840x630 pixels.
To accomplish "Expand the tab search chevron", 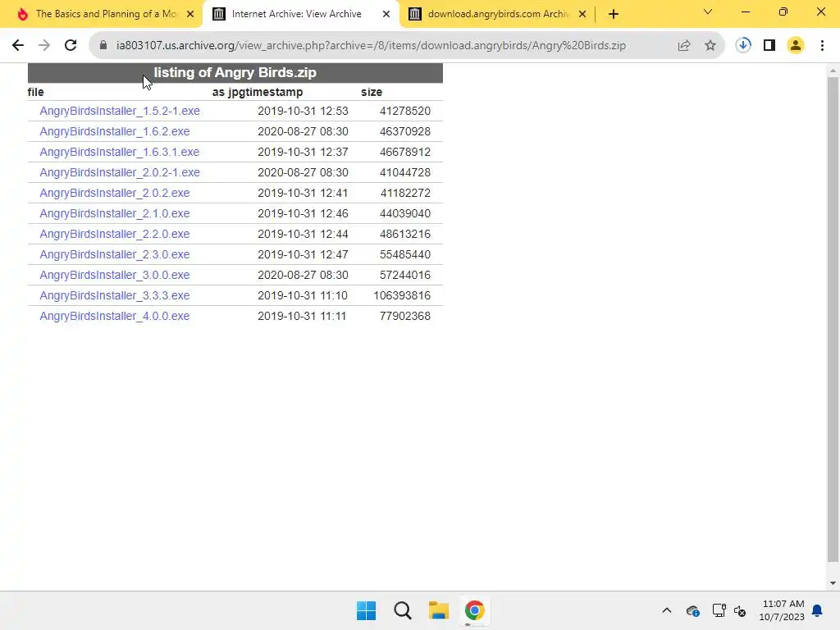I will tap(708, 11).
